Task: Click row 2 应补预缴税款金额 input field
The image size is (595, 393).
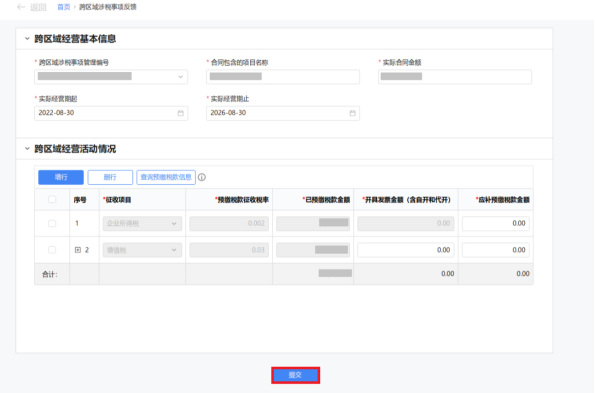Action: click(x=496, y=250)
